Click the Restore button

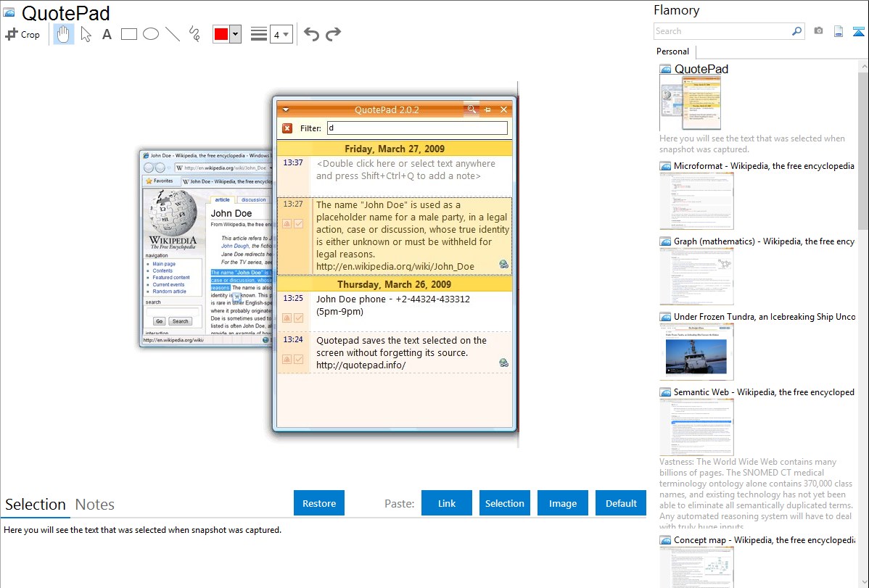(x=319, y=503)
